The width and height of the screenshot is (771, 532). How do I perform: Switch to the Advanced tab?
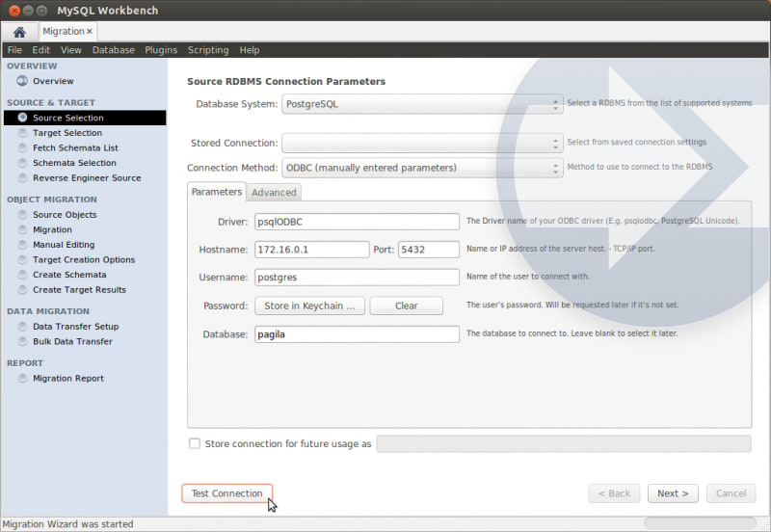click(274, 192)
